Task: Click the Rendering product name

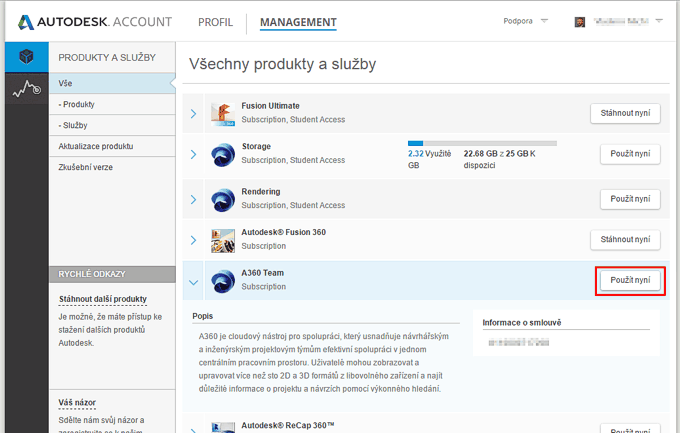Action: 261,191
